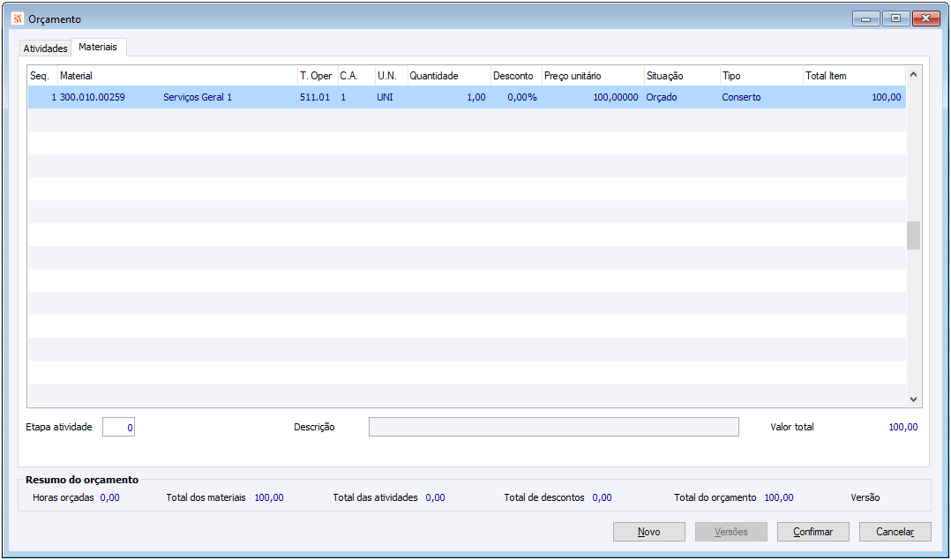
Task: Click the Situação column header
Action: (x=682, y=76)
